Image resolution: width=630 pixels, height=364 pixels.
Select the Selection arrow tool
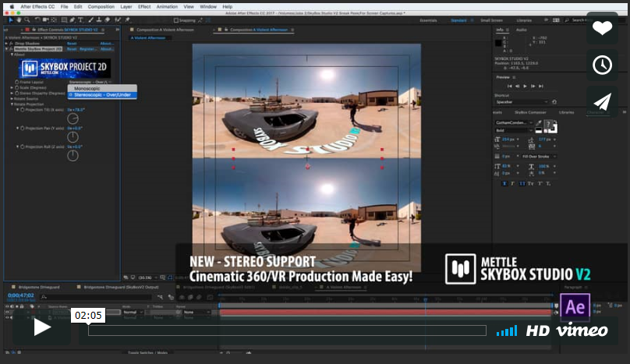click(11, 19)
